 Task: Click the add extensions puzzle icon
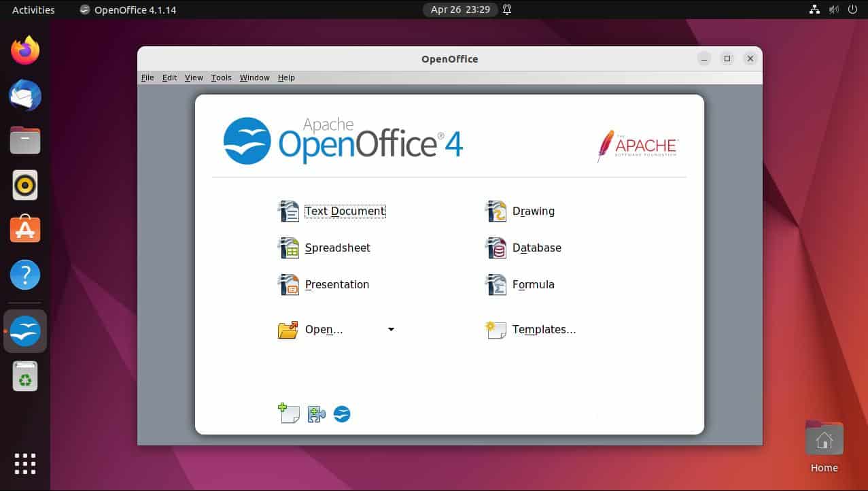click(x=316, y=413)
